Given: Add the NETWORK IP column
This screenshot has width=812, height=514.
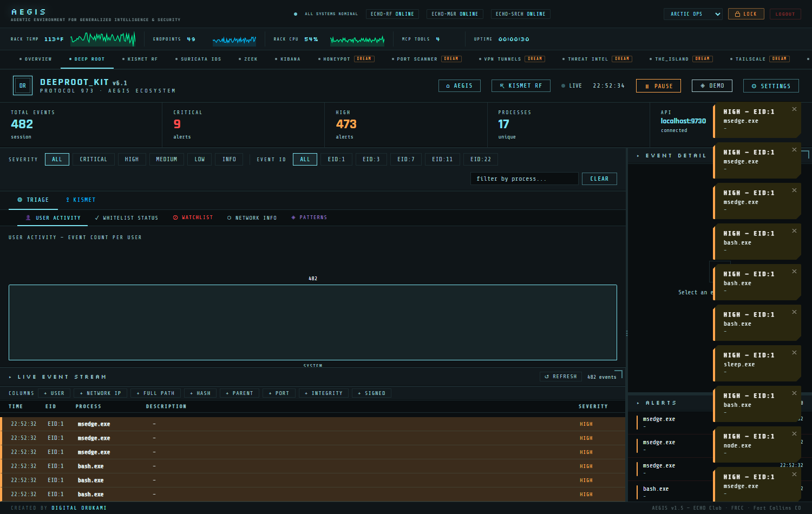Looking at the screenshot, I should point(101,393).
